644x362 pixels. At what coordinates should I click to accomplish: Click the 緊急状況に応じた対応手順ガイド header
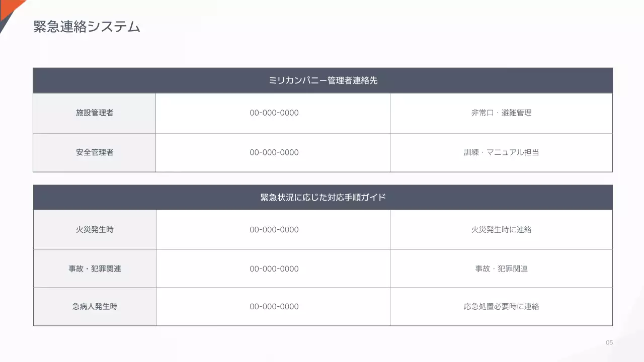[323, 198]
